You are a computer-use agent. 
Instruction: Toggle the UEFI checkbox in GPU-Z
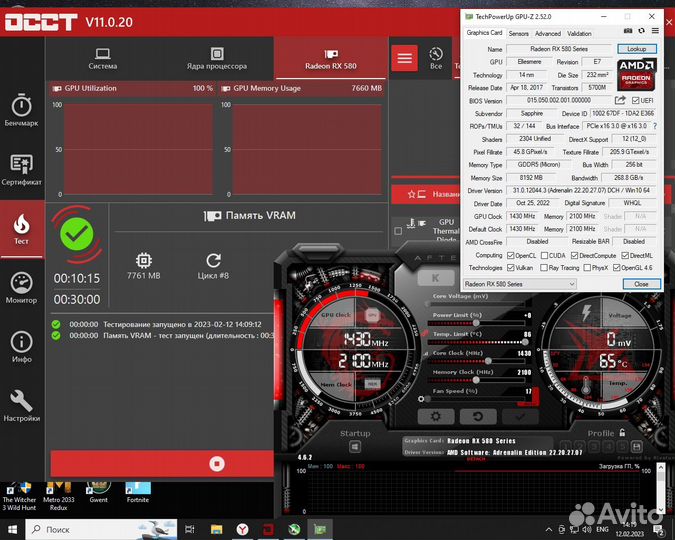(635, 100)
